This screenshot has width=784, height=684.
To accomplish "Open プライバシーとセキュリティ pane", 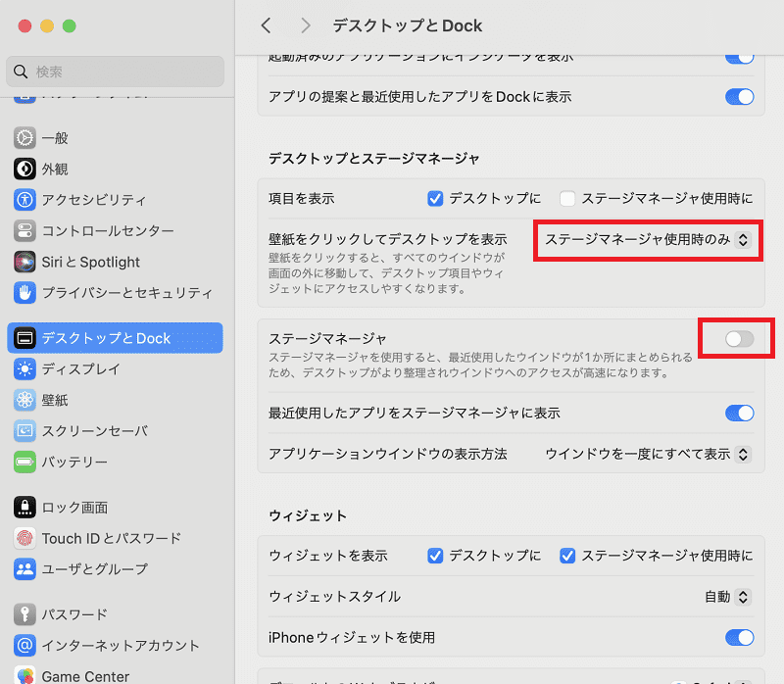I will [x=115, y=293].
